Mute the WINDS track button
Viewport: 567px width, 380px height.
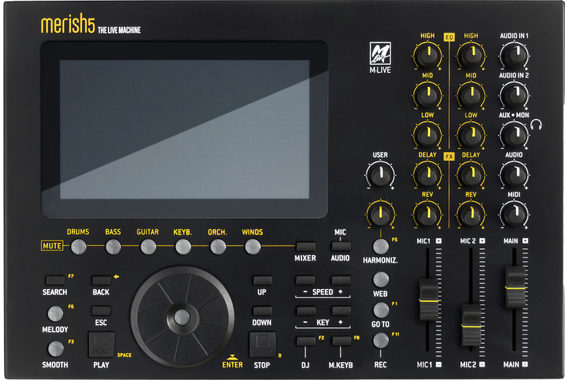(x=253, y=247)
